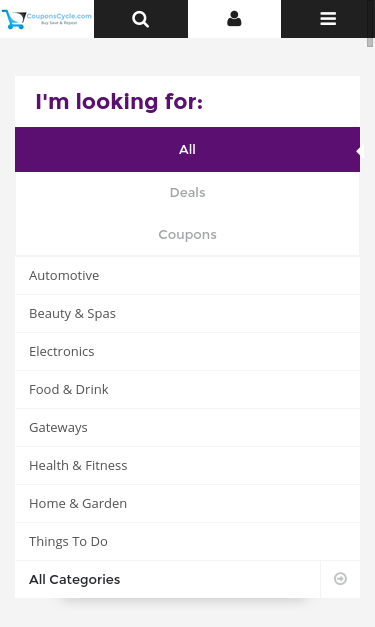This screenshot has width=375, height=627.
Task: Click the white pointer beside All tab
Action: pos(358,152)
